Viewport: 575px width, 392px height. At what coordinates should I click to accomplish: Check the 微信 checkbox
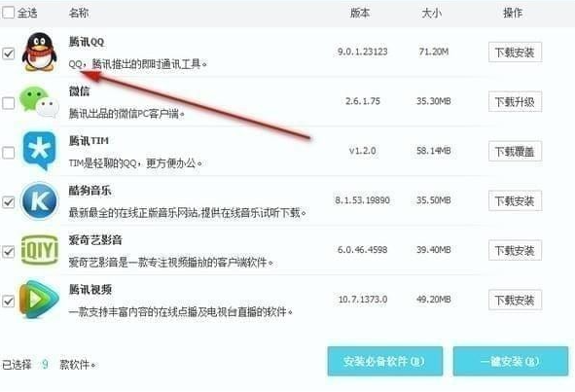coord(9,103)
